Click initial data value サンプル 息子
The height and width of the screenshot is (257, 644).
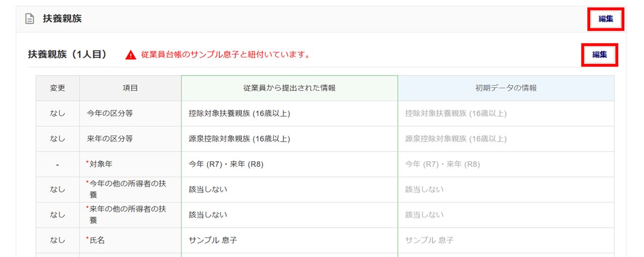(x=429, y=240)
